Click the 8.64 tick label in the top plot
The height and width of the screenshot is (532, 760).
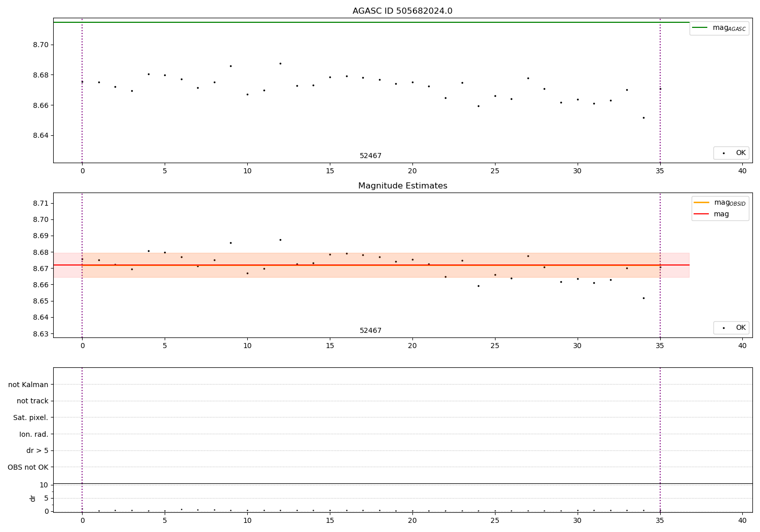(41, 136)
